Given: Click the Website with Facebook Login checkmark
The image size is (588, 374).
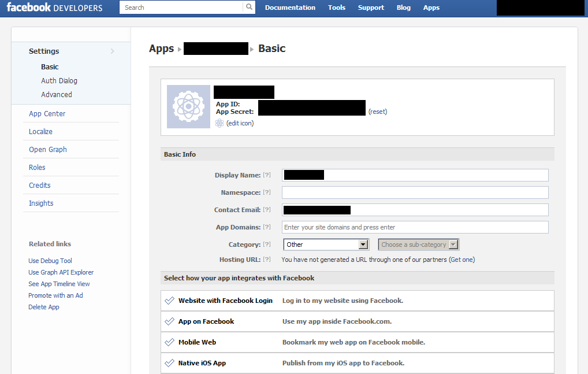Looking at the screenshot, I should click(x=169, y=301).
